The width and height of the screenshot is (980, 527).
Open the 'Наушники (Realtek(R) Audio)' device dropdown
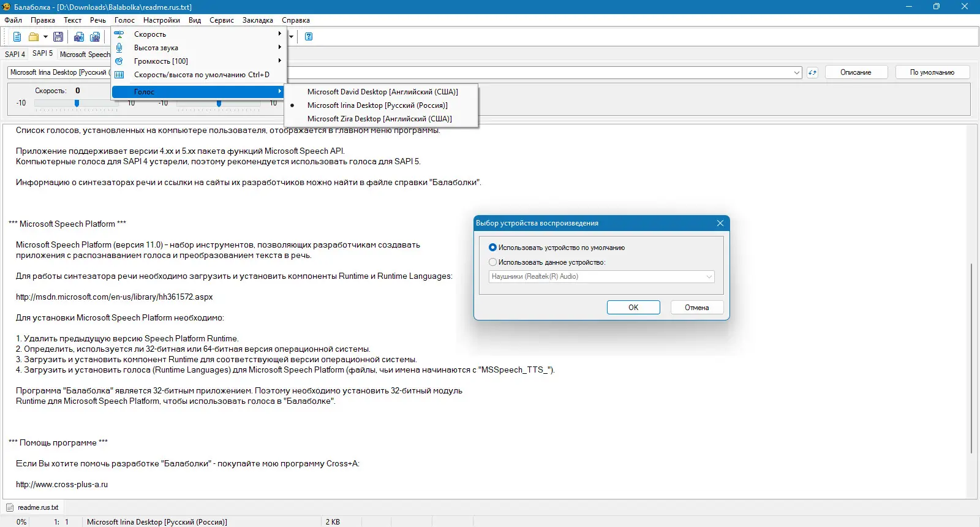(x=601, y=276)
